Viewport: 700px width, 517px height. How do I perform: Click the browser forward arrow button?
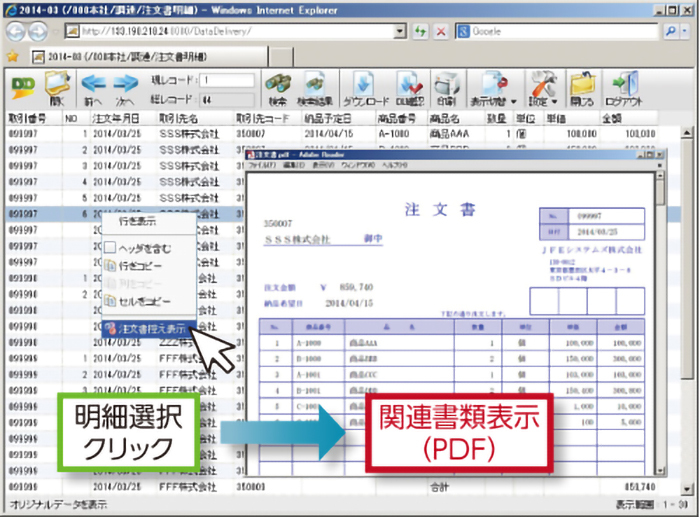pyautogui.click(x=38, y=31)
